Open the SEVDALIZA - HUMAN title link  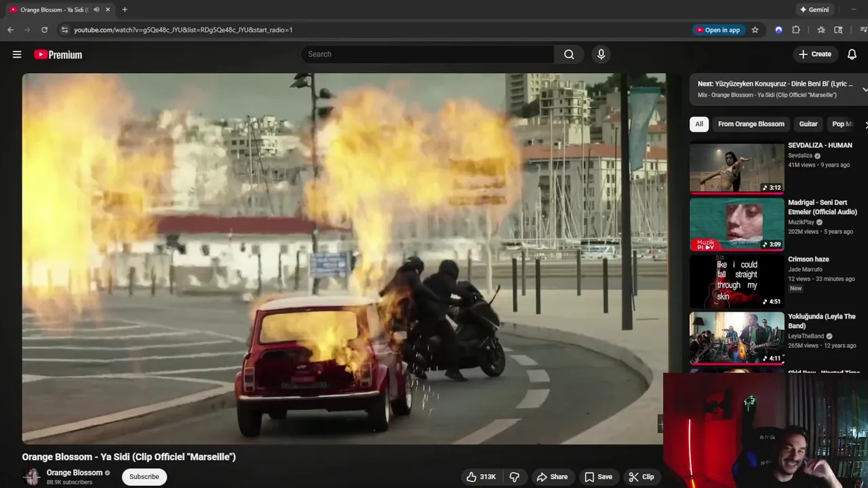click(x=820, y=145)
